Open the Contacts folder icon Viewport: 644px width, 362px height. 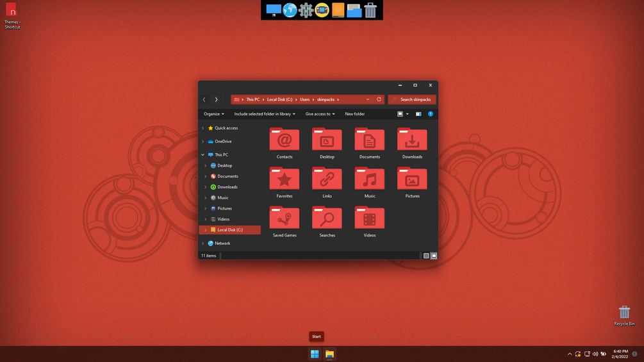(x=285, y=139)
